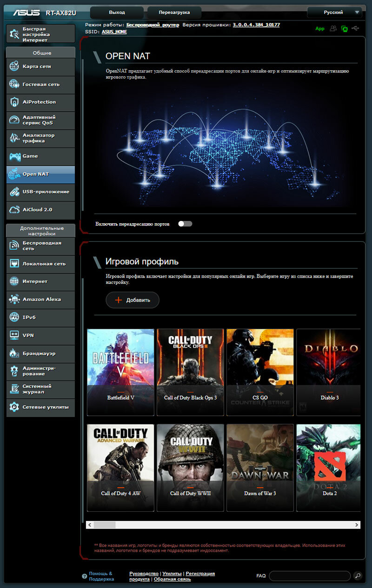The height and width of the screenshot is (588, 372).
Task: Click the AiProtection shield icon
Action: click(14, 102)
